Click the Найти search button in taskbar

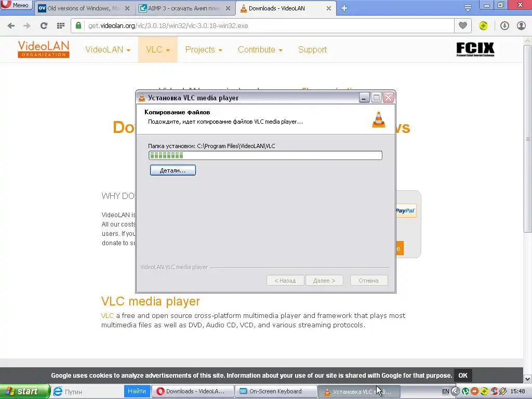[137, 391]
